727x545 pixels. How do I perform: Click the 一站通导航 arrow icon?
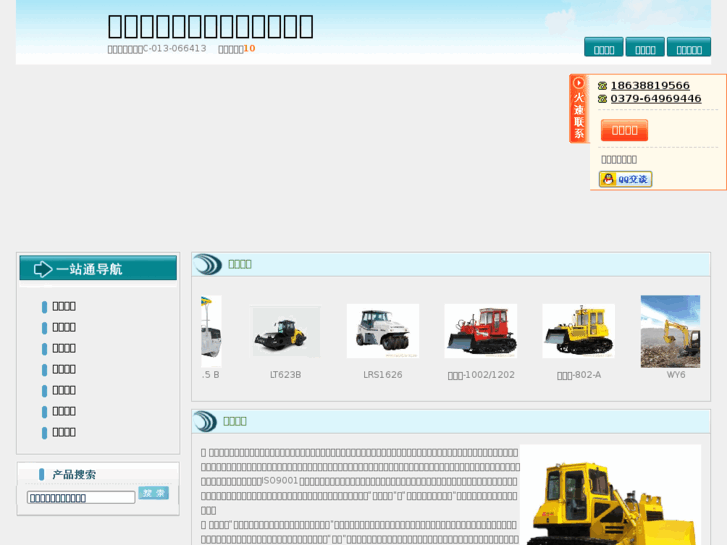[x=43, y=269]
